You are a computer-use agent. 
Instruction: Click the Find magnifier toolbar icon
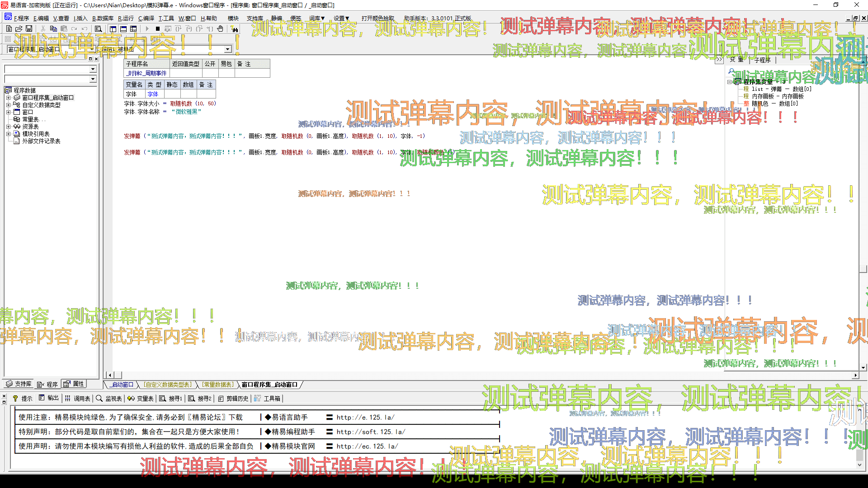click(98, 28)
